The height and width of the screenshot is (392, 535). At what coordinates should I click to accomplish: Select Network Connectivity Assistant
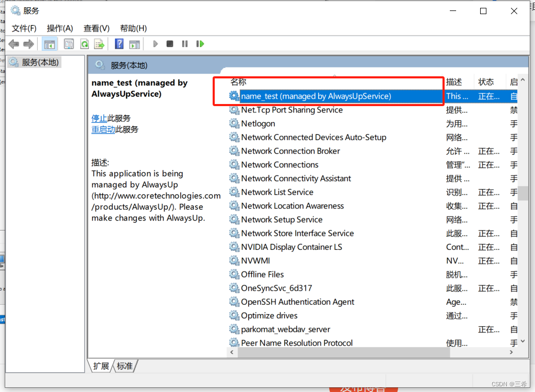(x=296, y=178)
